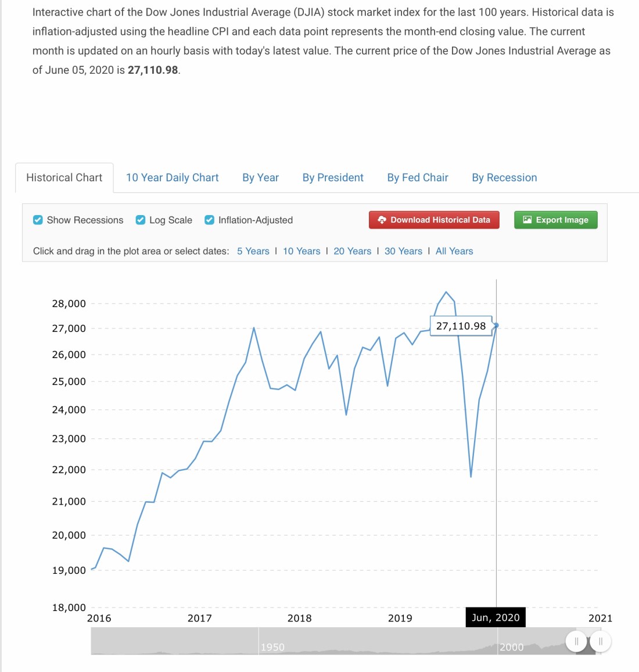Click the Export Image button
This screenshot has width=639, height=672.
[555, 220]
